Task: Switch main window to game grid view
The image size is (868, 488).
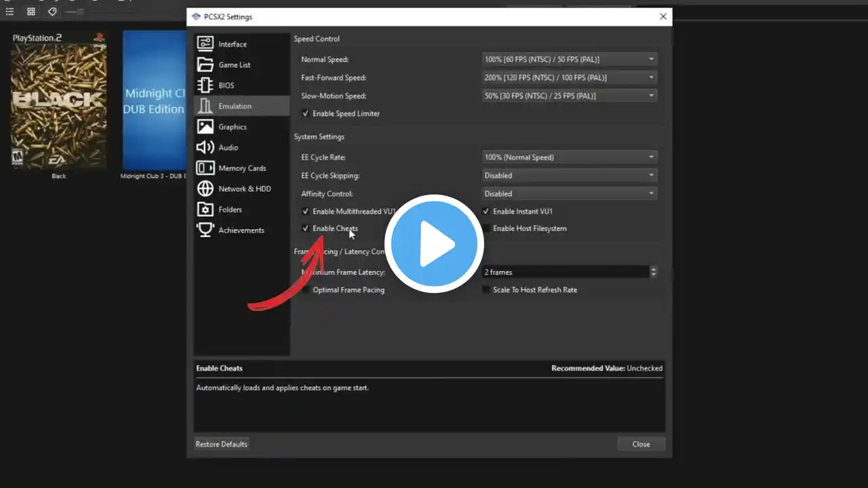Action: click(31, 12)
